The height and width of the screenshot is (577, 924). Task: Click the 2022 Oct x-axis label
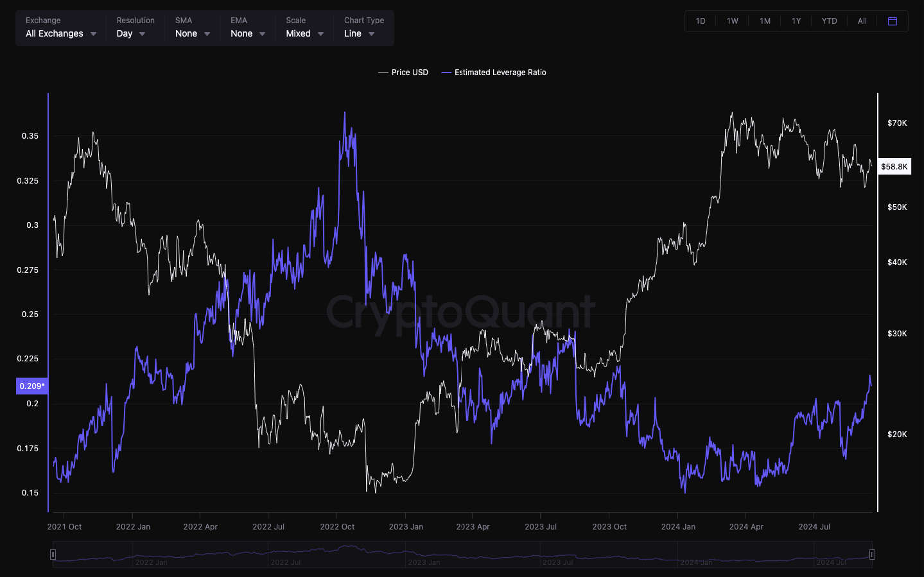tap(337, 527)
